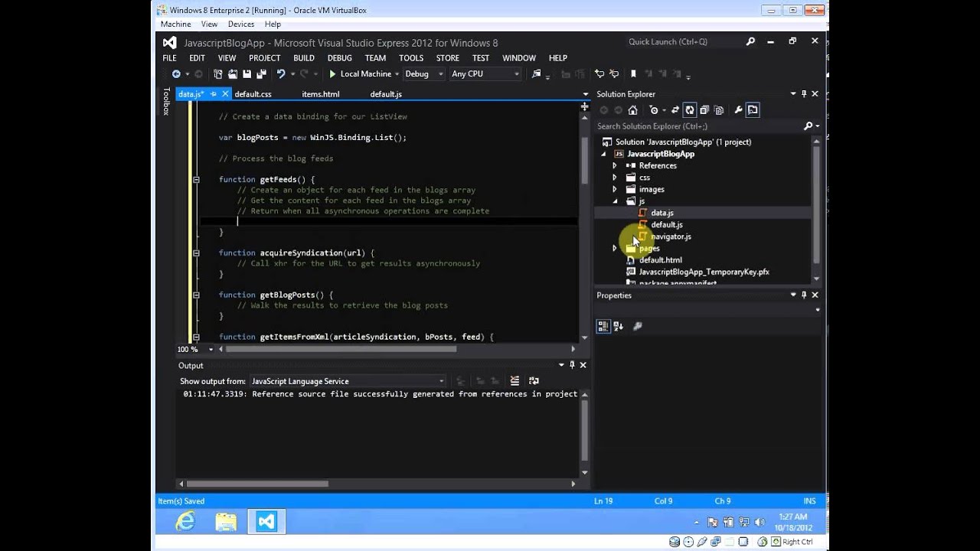The width and height of the screenshot is (980, 551).
Task: Toggle Word Wrap in Output panel
Action: [x=534, y=381]
